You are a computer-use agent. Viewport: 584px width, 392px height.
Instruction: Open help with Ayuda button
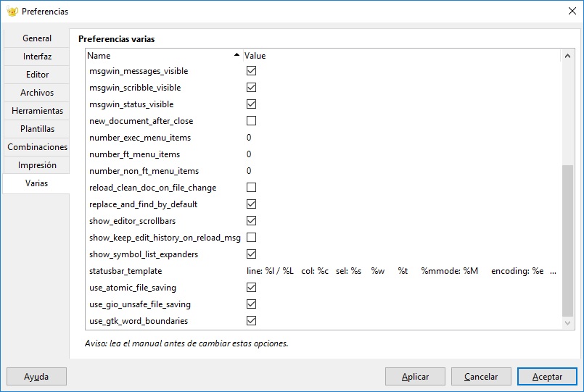(x=36, y=377)
